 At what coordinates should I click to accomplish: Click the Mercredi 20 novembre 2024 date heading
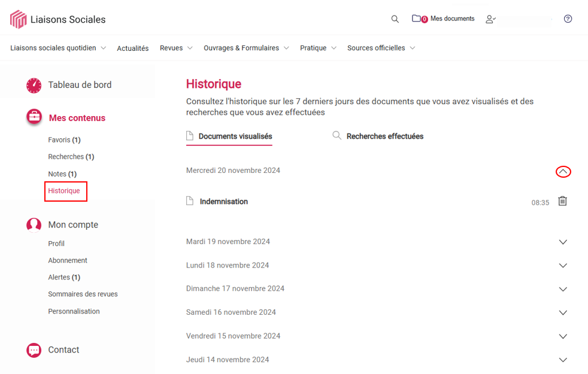[x=233, y=171]
